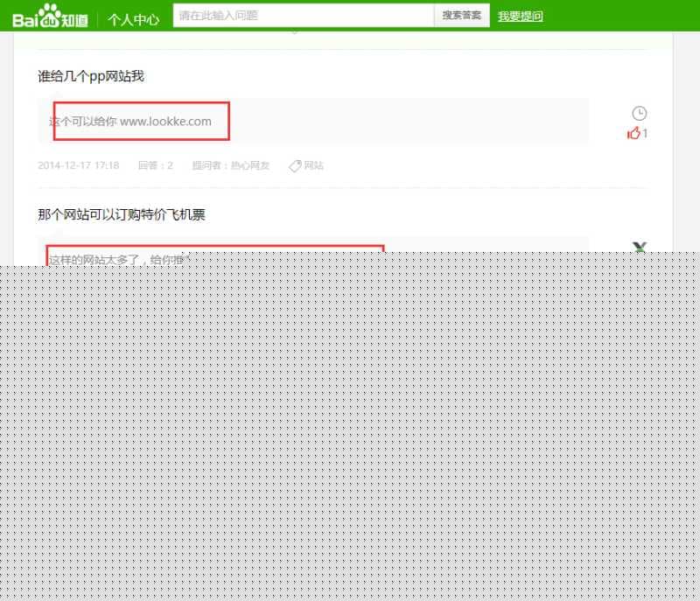This screenshot has width=700, height=601.
Task: Click the timestamp 2014-12-17 17:18
Action: point(78,165)
